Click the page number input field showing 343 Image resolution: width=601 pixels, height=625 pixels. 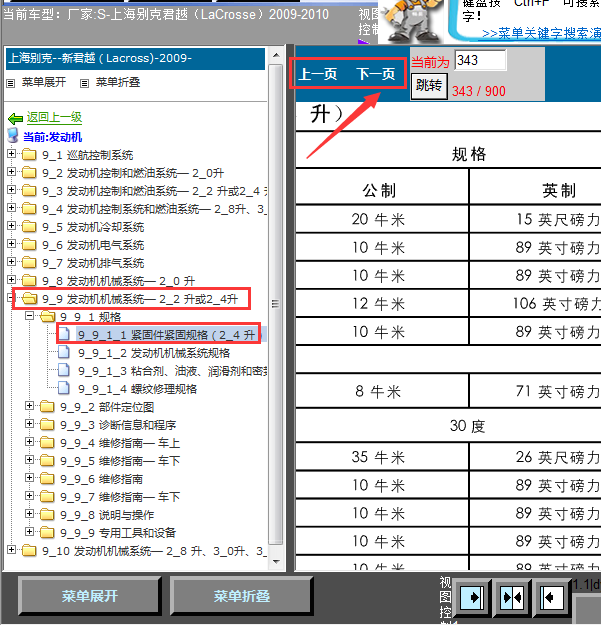[x=479, y=60]
